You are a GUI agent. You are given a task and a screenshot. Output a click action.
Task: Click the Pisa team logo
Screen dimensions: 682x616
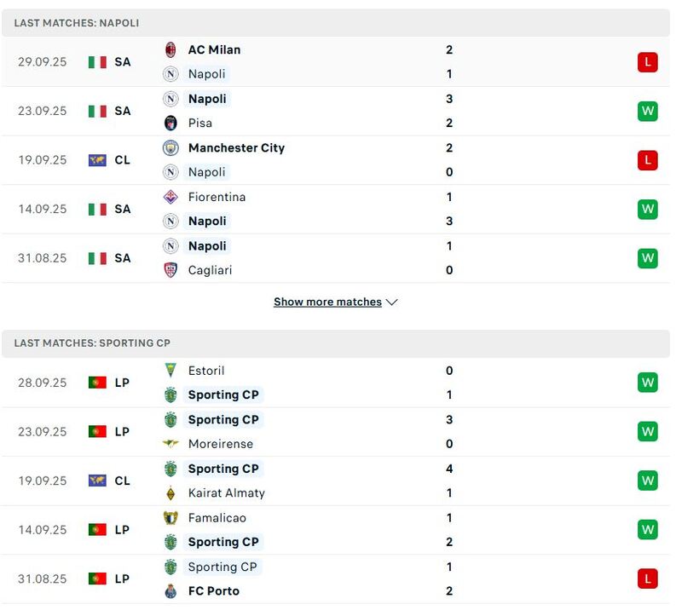(x=170, y=123)
